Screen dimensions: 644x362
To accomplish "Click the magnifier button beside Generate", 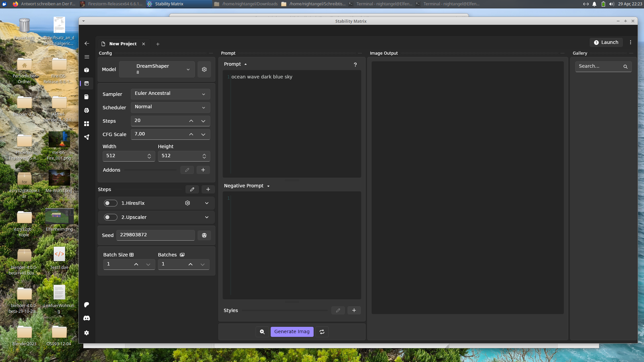I will 262,332.
